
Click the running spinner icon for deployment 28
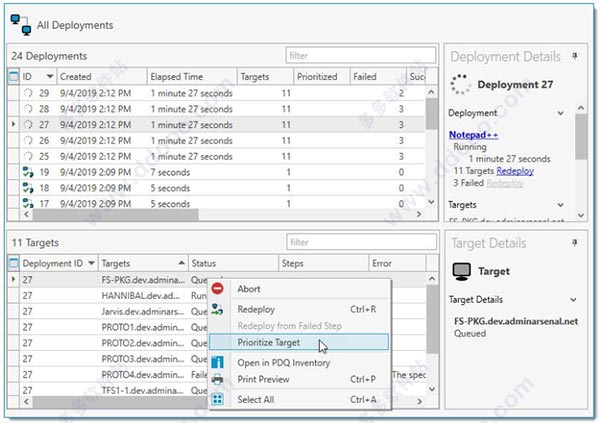28,109
